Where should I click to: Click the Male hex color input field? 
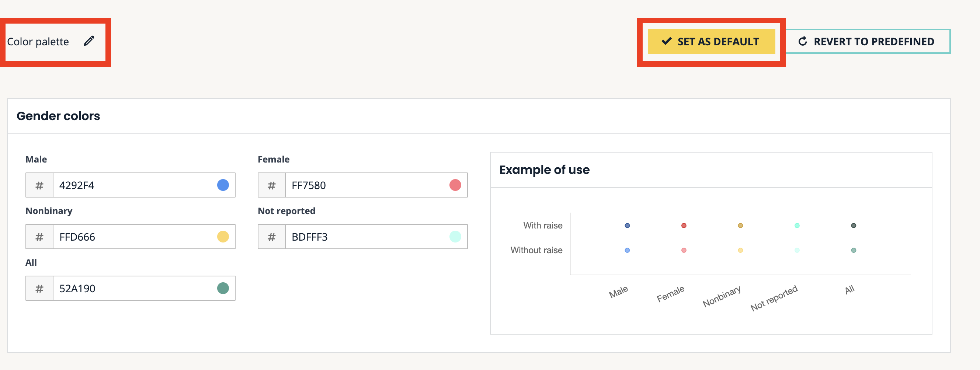[133, 185]
